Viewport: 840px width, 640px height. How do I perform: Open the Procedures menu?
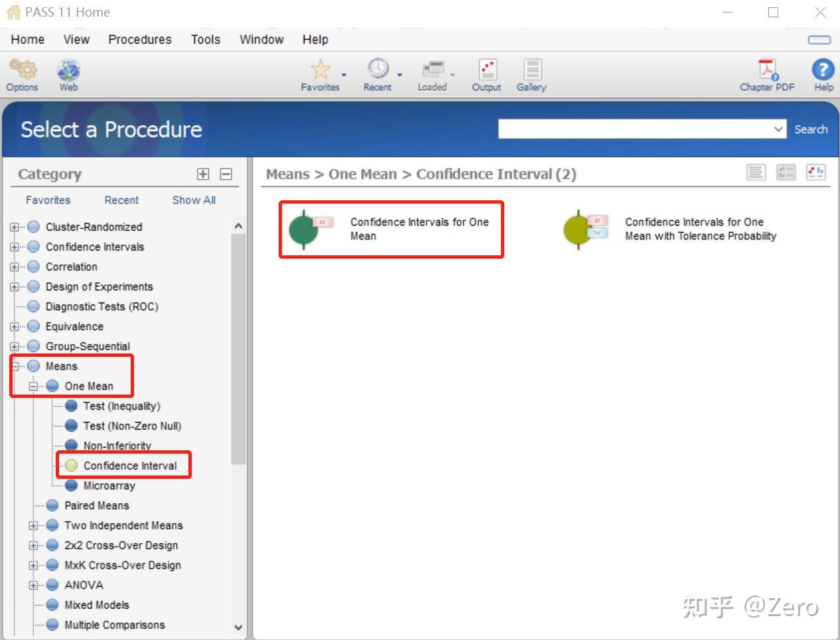tap(140, 40)
